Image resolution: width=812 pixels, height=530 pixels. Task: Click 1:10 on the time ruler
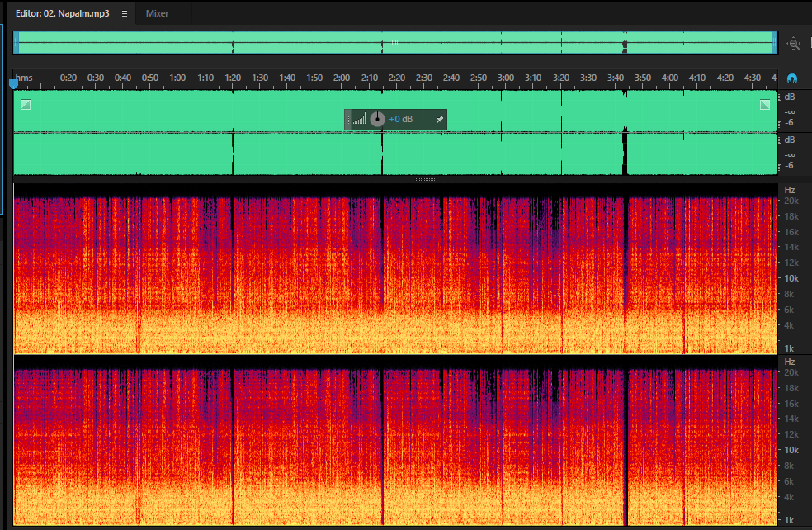[x=205, y=78]
